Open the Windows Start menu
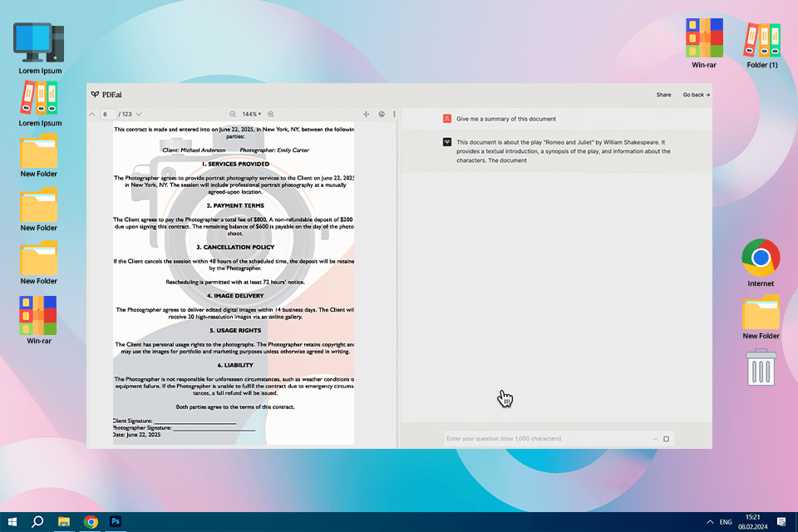 12,521
